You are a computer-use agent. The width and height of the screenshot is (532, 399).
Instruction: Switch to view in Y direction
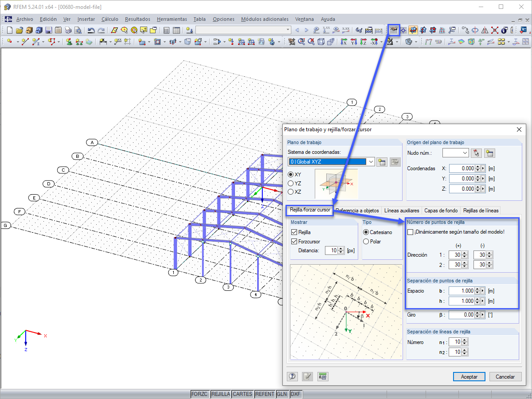point(353,42)
